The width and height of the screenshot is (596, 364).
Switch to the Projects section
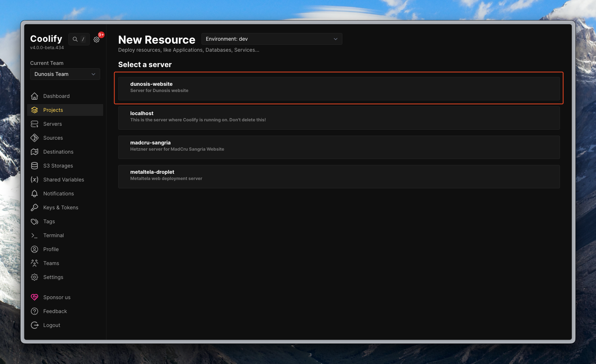pyautogui.click(x=53, y=110)
